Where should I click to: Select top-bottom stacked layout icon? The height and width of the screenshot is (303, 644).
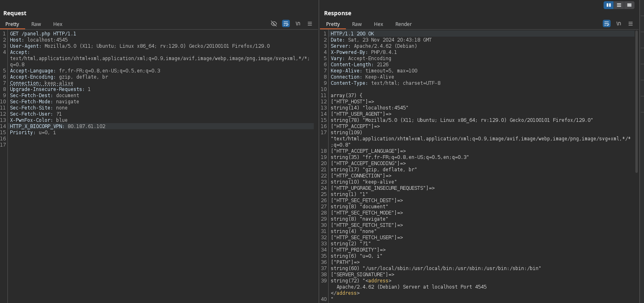619,5
